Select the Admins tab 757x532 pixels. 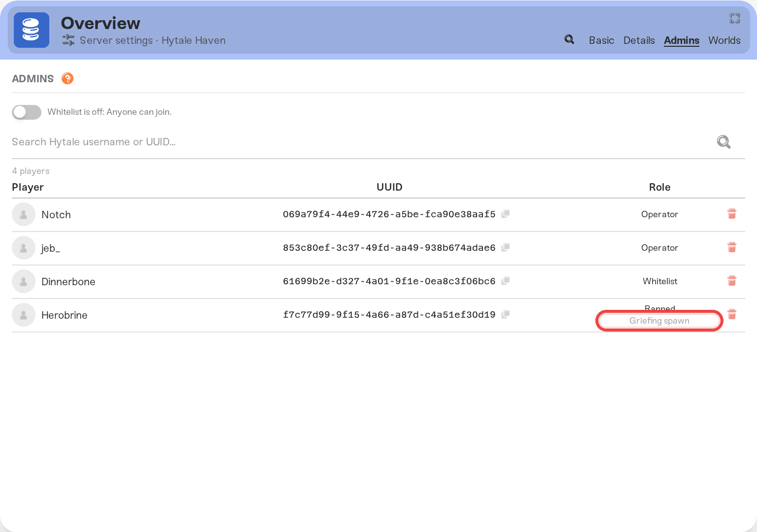tap(682, 40)
